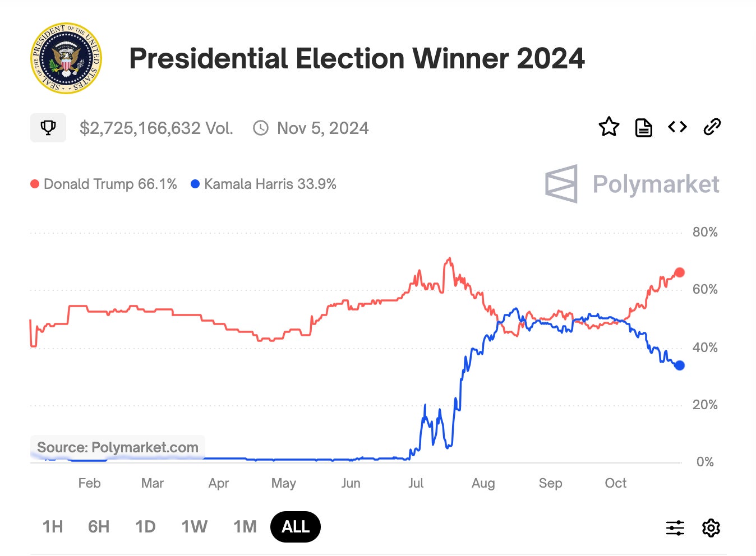Click the clock icon near Nov 5 date
756x556 pixels.
(x=261, y=127)
